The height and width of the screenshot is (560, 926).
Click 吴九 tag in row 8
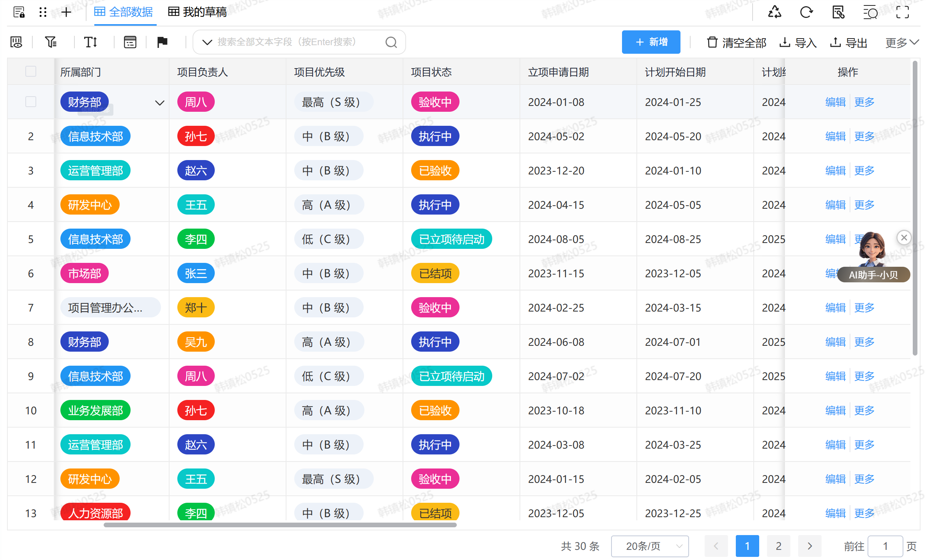[196, 342]
